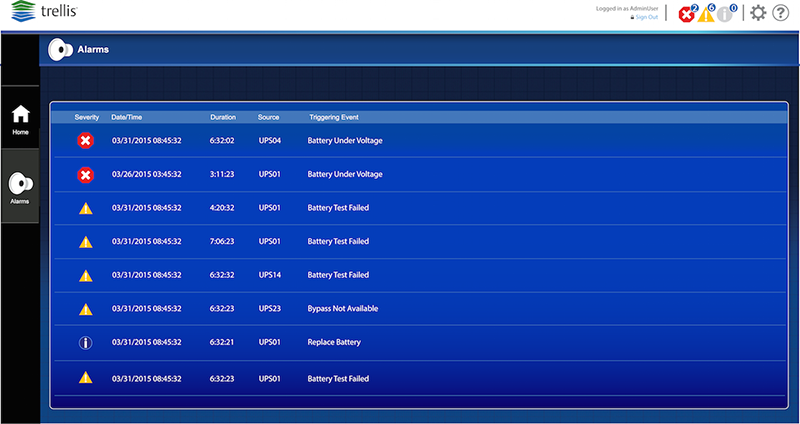
Task: Select the Bypass Not Available alarm
Action: tap(343, 309)
